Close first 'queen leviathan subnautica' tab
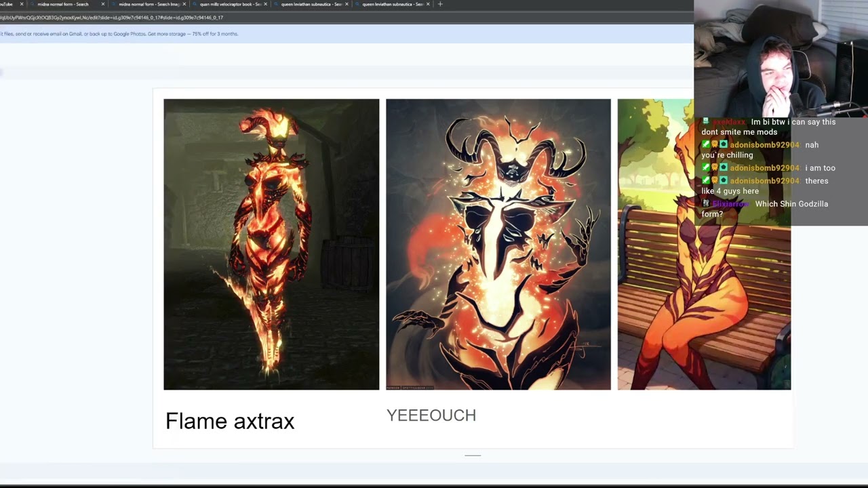 [347, 4]
